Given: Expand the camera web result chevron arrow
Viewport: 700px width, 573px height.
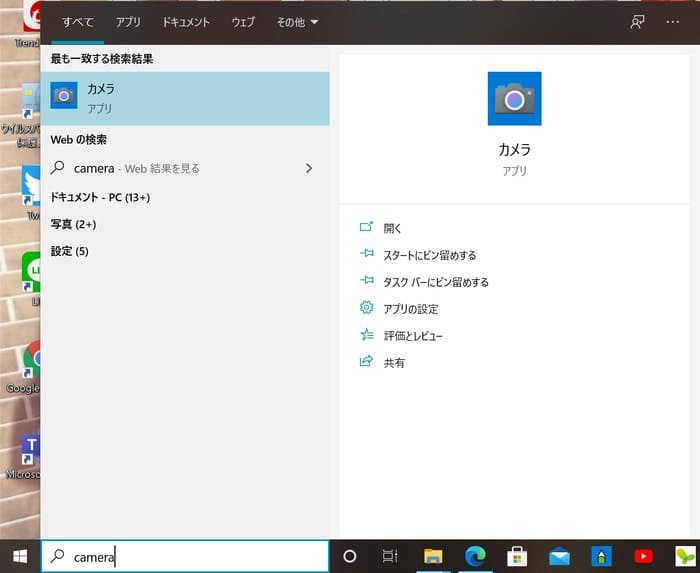Looking at the screenshot, I should [x=309, y=168].
